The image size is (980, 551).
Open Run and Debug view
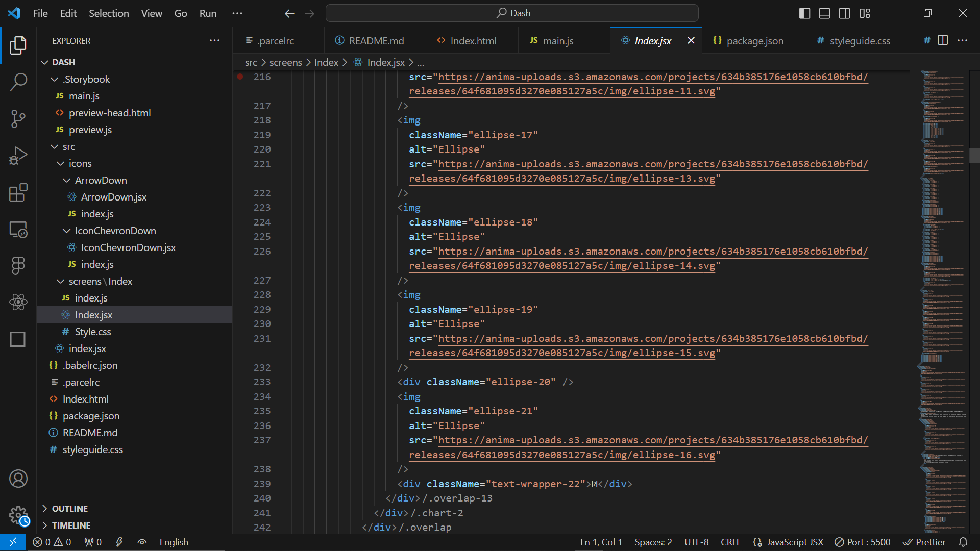pos(18,156)
